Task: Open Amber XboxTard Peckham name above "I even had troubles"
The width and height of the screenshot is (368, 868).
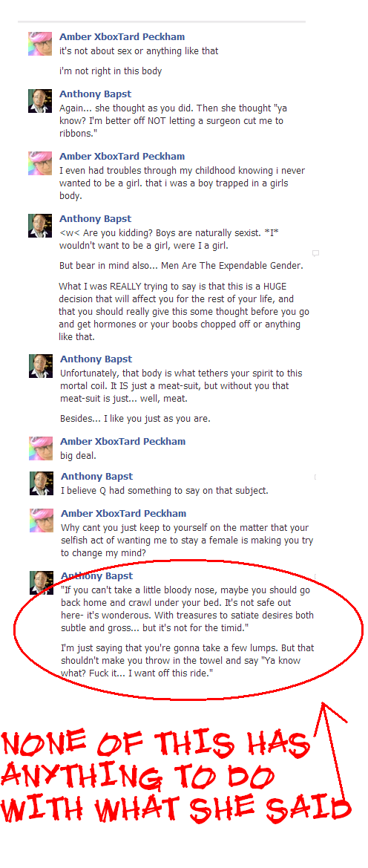Action: pos(122,157)
